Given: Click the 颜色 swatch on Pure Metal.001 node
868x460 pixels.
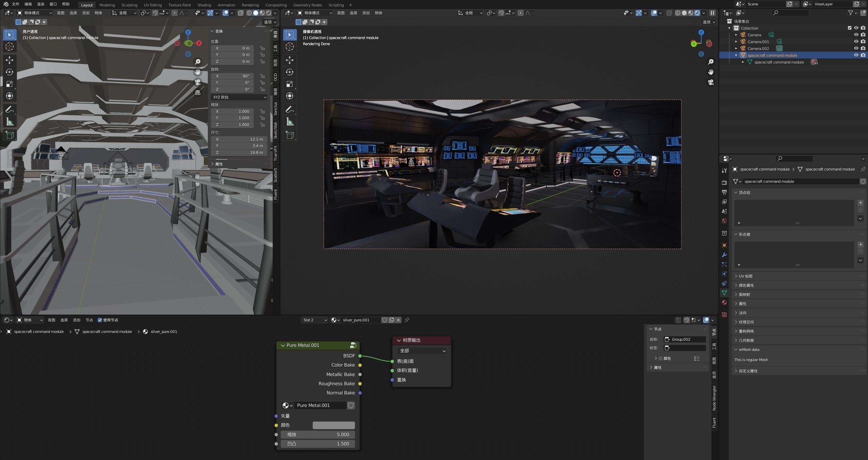Looking at the screenshot, I should tap(333, 425).
